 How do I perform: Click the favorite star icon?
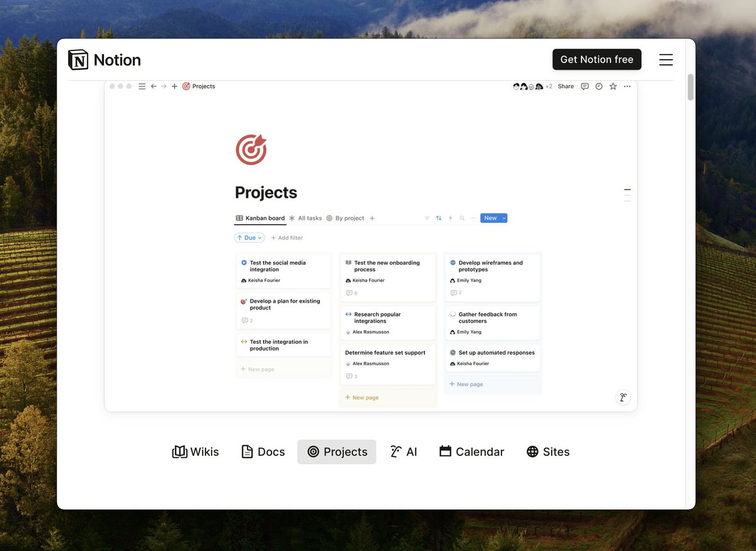coord(613,86)
